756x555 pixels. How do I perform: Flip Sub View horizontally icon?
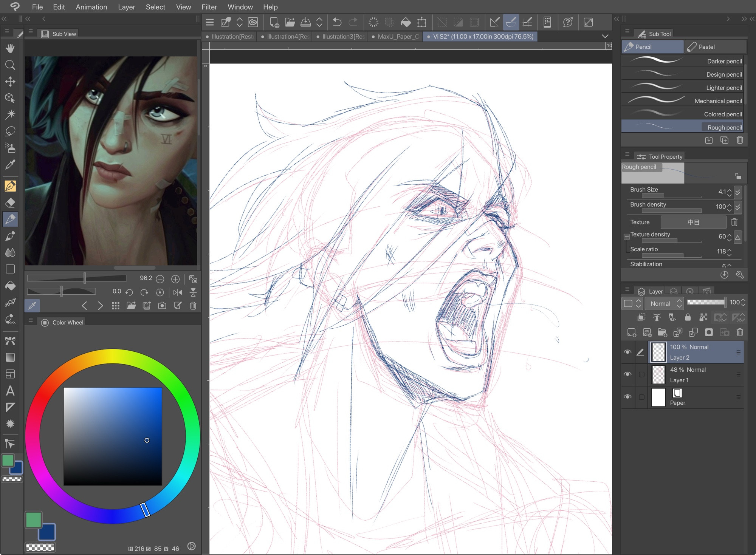pos(177,292)
